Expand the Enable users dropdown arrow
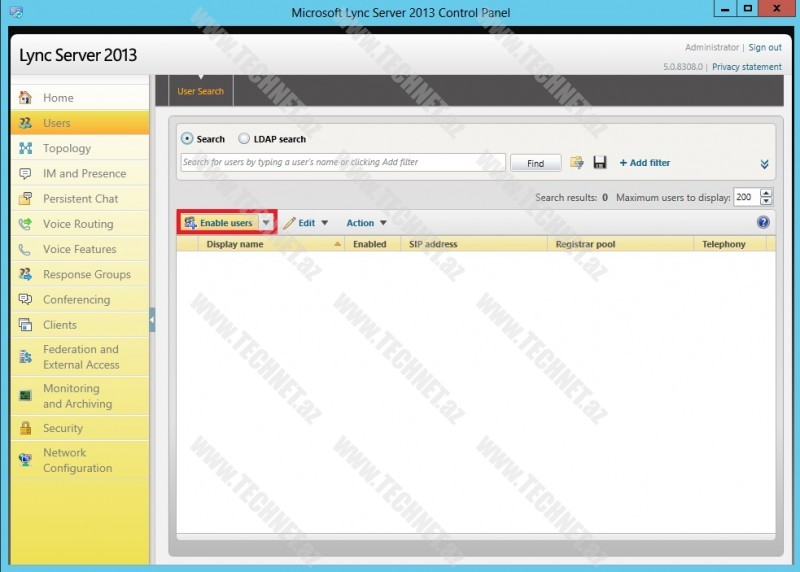 point(266,223)
